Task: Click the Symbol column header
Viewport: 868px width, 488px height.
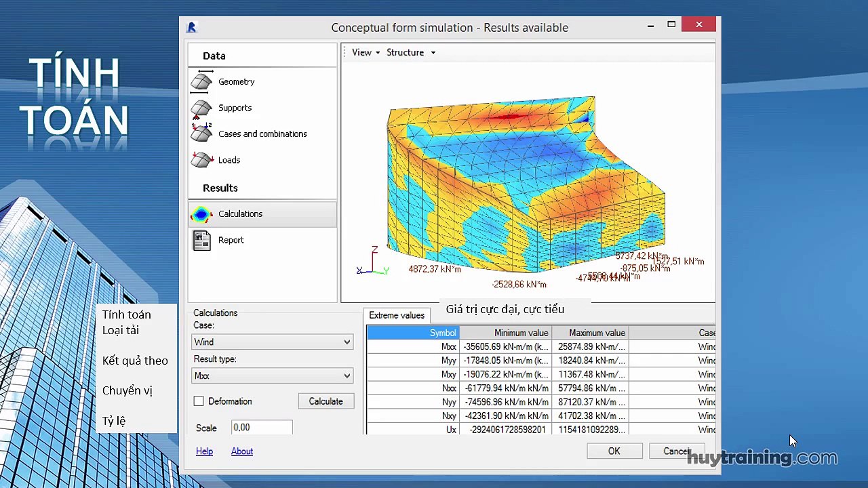Action: click(414, 333)
